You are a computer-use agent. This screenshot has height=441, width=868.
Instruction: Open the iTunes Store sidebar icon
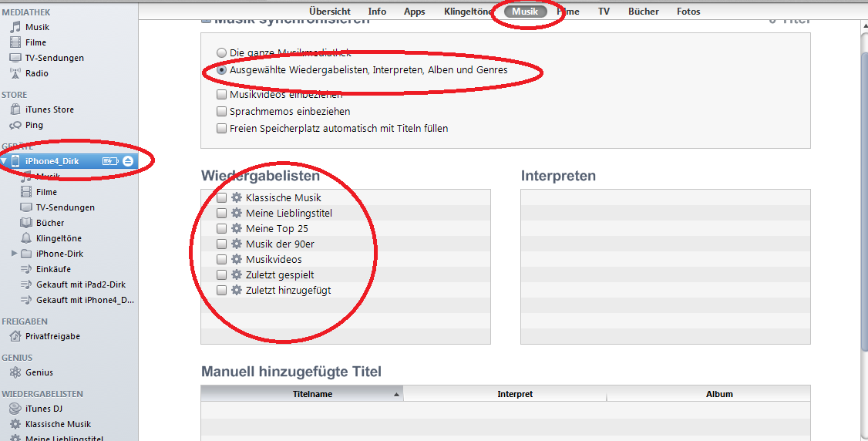click(x=15, y=109)
